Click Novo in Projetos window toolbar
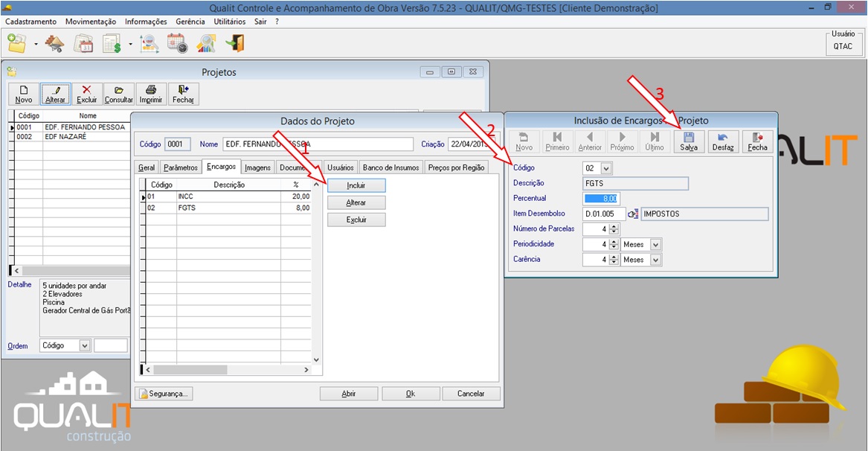This screenshot has width=868, height=451. pos(23,95)
